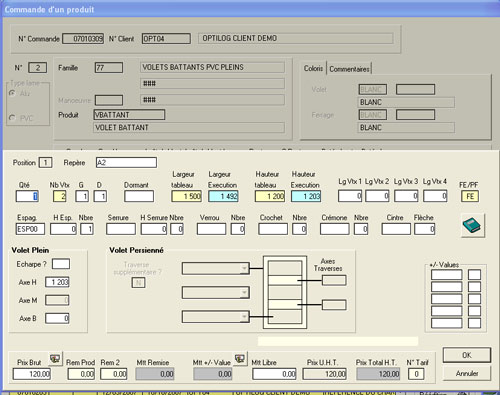Select the Alu lame type radio button
This screenshot has height=395, width=500.
pos(12,93)
